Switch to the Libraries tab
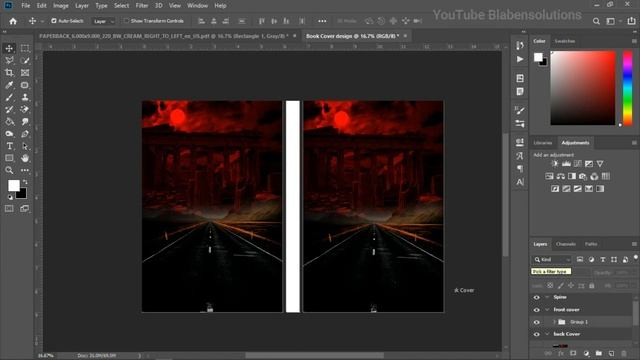The height and width of the screenshot is (360, 640). pyautogui.click(x=542, y=143)
